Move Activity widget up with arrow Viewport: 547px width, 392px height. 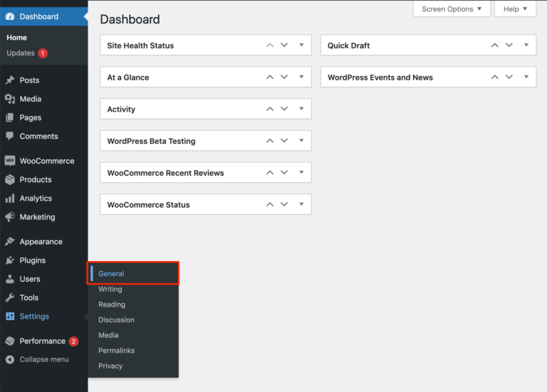[x=270, y=109]
